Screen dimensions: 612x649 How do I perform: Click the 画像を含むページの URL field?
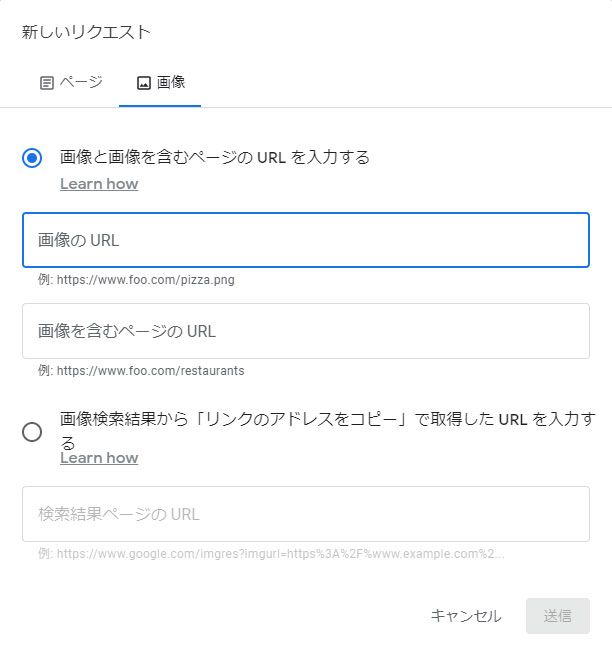pos(305,331)
